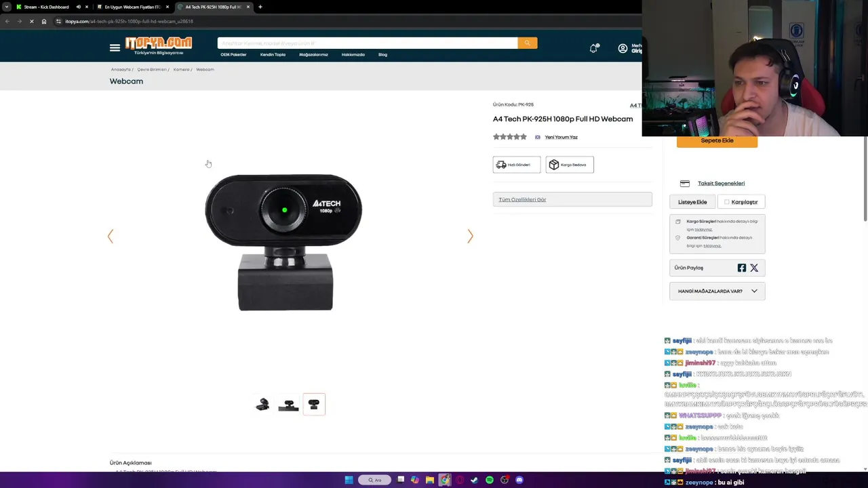Open a new browser tab

(260, 7)
